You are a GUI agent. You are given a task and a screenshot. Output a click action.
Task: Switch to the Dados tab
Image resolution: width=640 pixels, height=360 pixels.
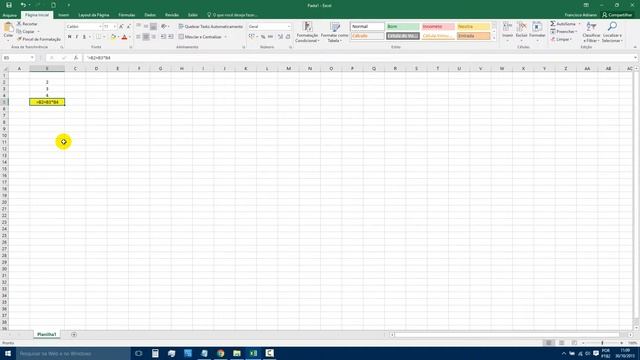click(150, 15)
